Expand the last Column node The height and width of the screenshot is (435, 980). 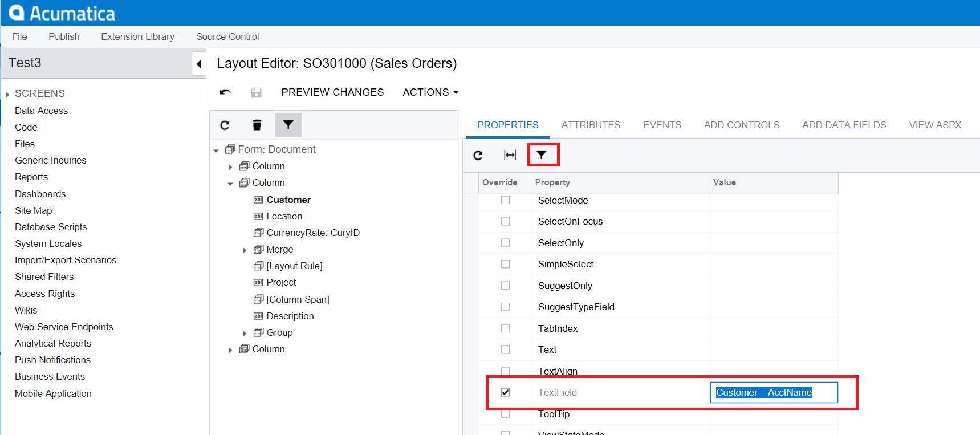[230, 350]
